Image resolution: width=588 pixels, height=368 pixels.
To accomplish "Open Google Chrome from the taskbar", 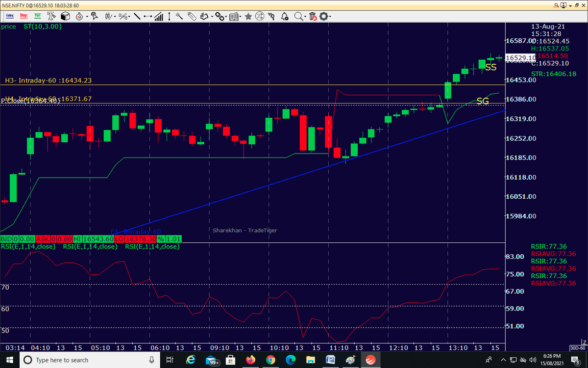I will pyautogui.click(x=270, y=360).
